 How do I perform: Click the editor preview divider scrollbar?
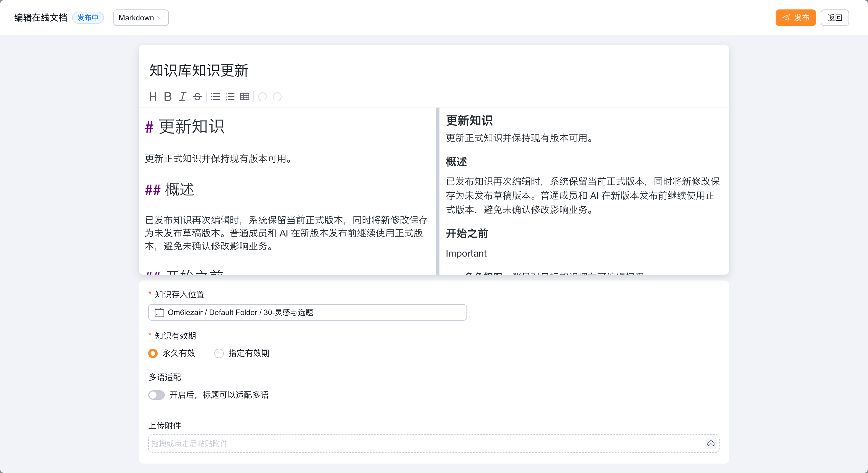click(x=437, y=191)
